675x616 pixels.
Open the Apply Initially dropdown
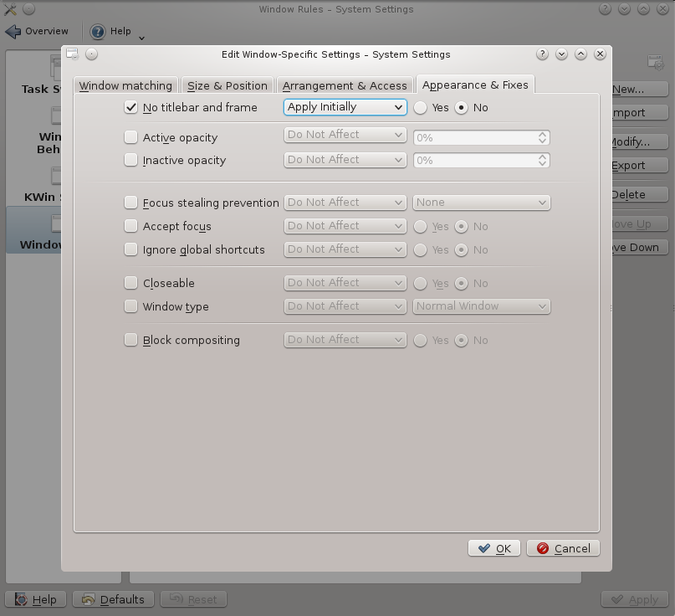click(x=345, y=107)
